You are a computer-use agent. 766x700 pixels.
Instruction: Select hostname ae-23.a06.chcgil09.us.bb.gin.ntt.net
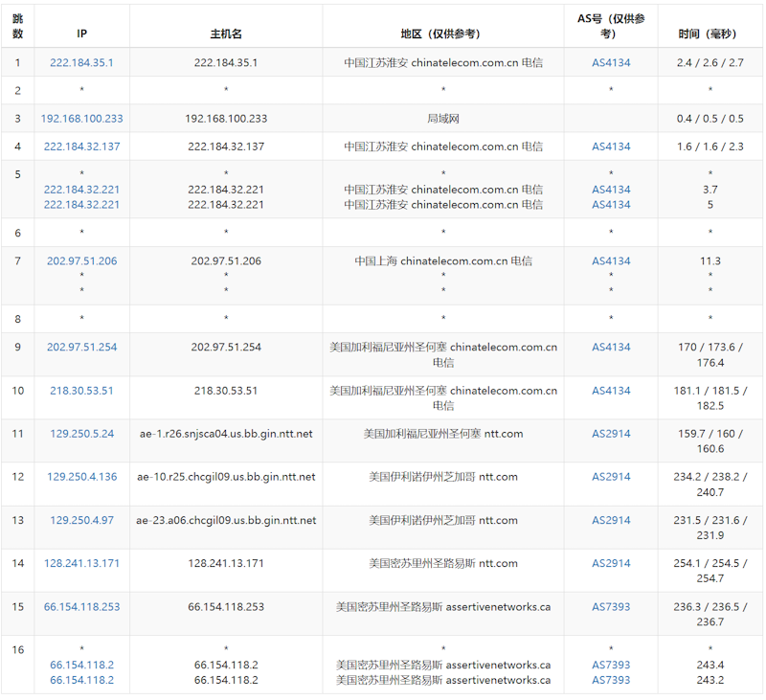[x=226, y=520]
